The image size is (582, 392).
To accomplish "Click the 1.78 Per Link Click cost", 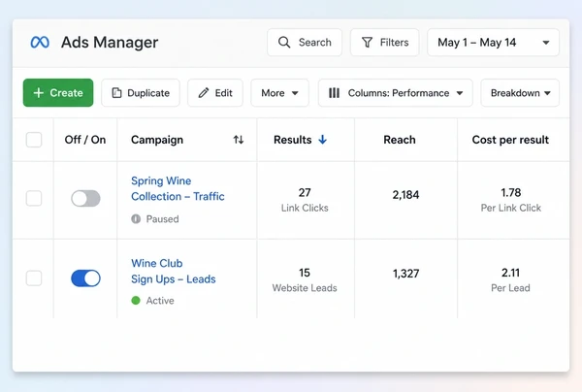I will click(x=511, y=200).
